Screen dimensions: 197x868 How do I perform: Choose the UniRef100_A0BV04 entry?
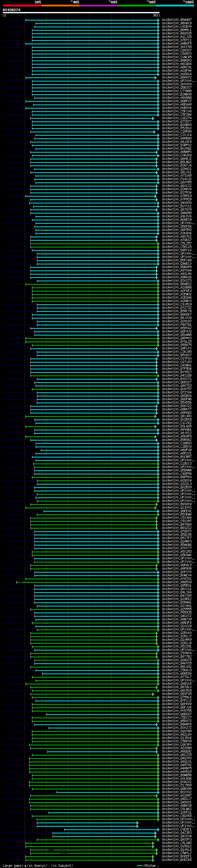(x=177, y=108)
